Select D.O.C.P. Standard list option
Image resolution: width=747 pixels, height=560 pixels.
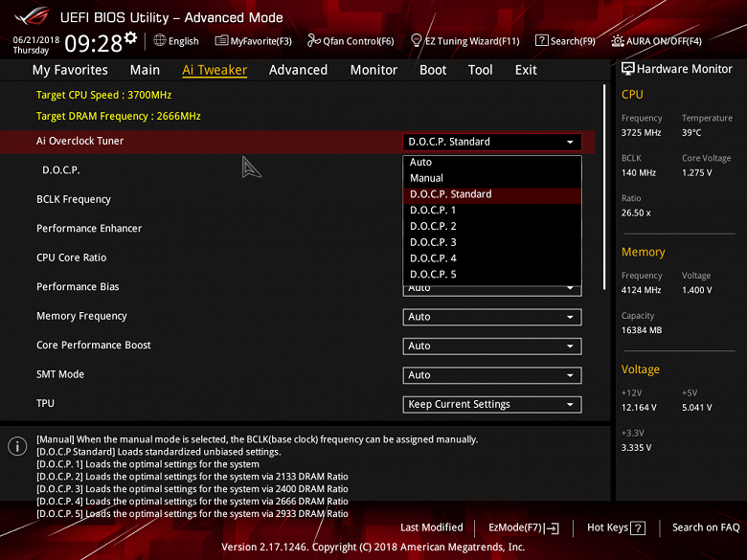pos(492,194)
